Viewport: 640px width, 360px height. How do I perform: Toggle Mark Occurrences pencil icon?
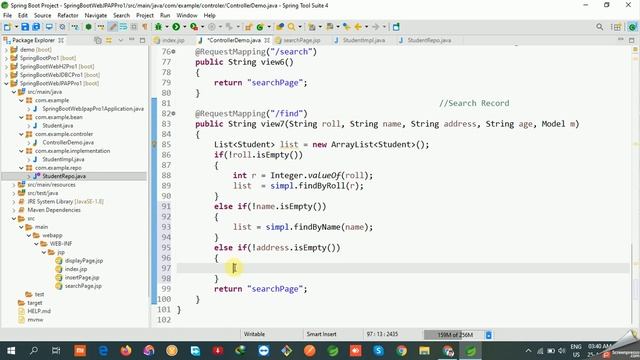[112, 27]
